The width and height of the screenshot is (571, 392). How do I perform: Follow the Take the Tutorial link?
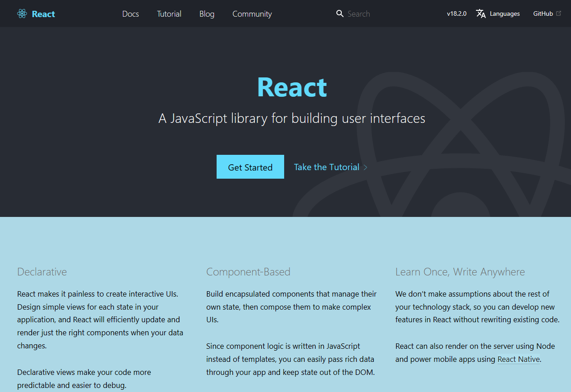[x=326, y=167]
